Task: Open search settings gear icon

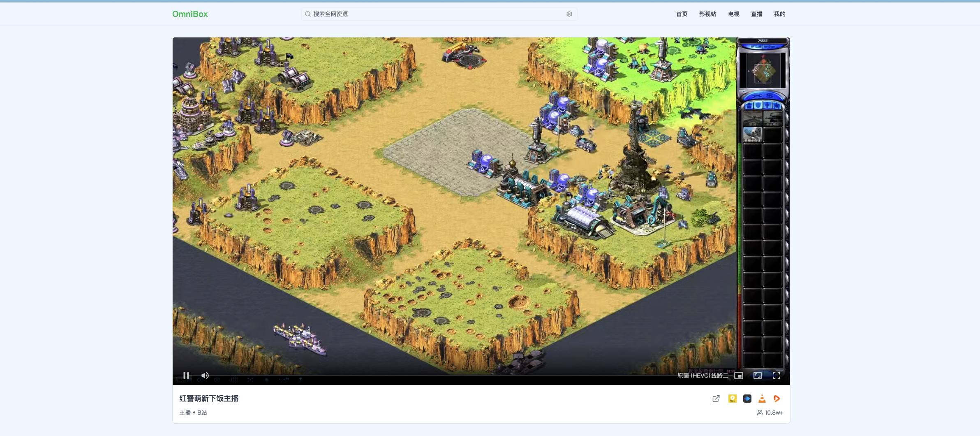Action: (569, 14)
